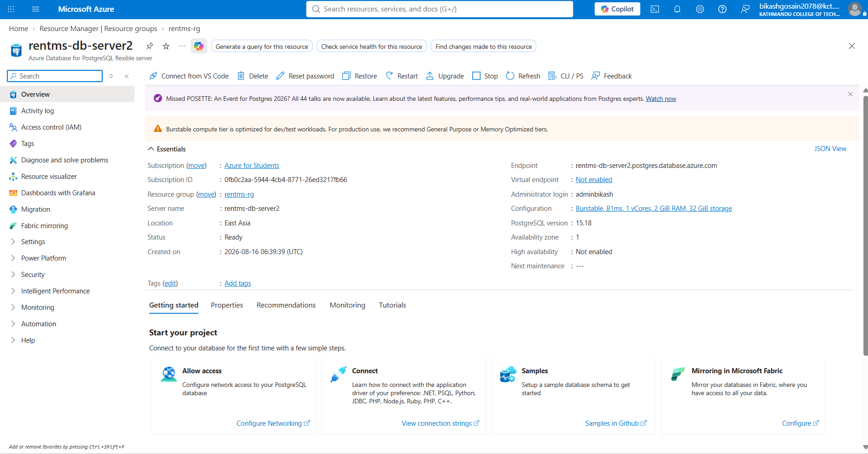Viewport: 868px width, 454px height.
Task: Stop the server from the toolbar
Action: [x=485, y=76]
